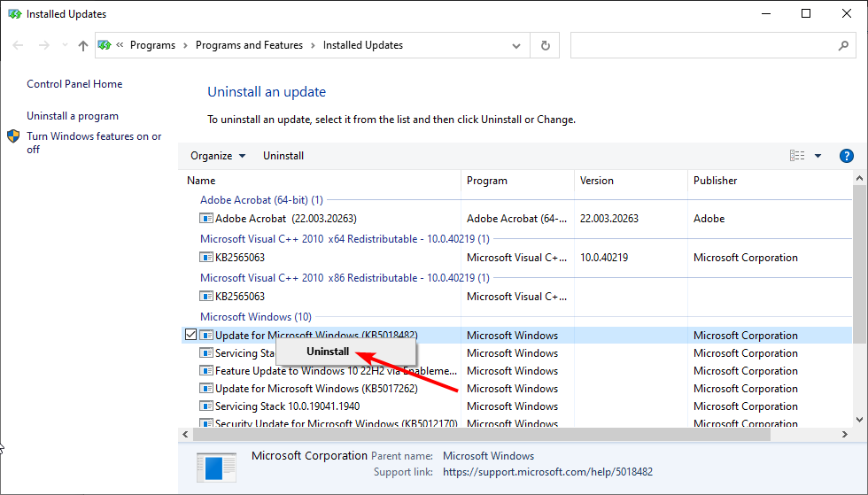
Task: Click the KB2565063 icon under x64 Redistributable
Action: [205, 257]
